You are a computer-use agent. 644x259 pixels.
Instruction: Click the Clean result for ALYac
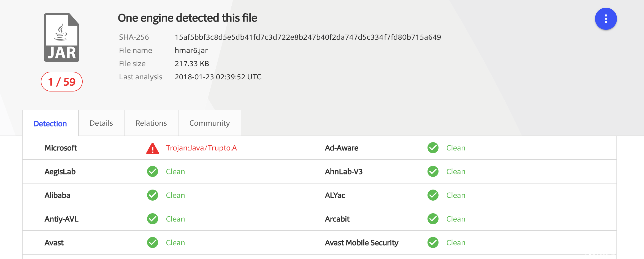pos(456,195)
